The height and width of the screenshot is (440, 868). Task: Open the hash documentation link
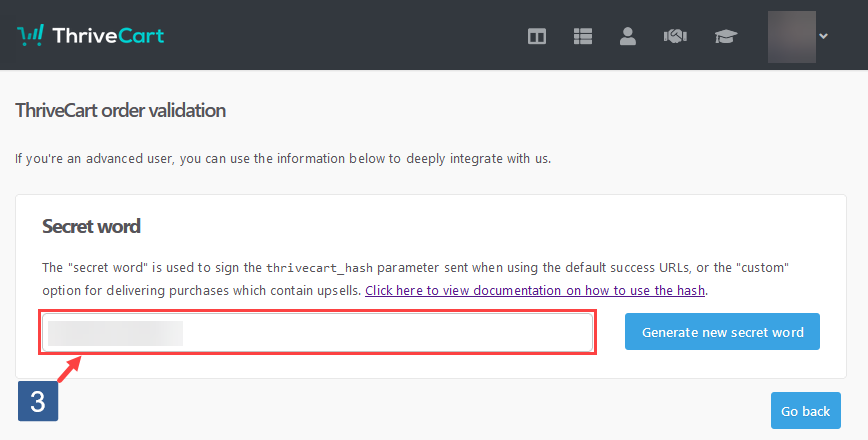coord(535,290)
